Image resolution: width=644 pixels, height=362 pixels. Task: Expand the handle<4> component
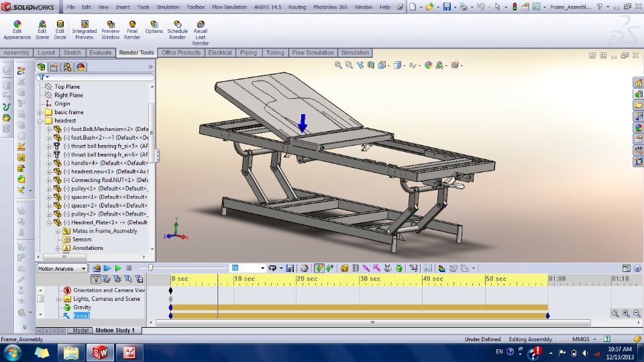tap(48, 163)
